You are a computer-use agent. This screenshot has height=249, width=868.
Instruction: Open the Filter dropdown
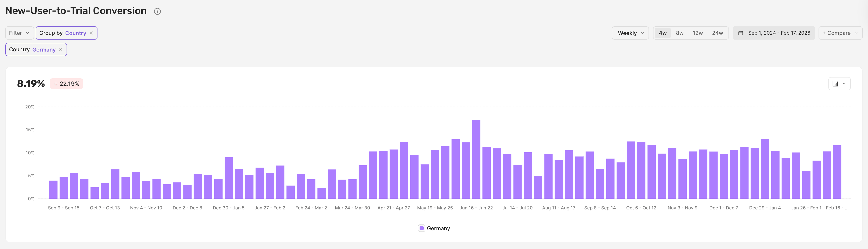click(19, 33)
